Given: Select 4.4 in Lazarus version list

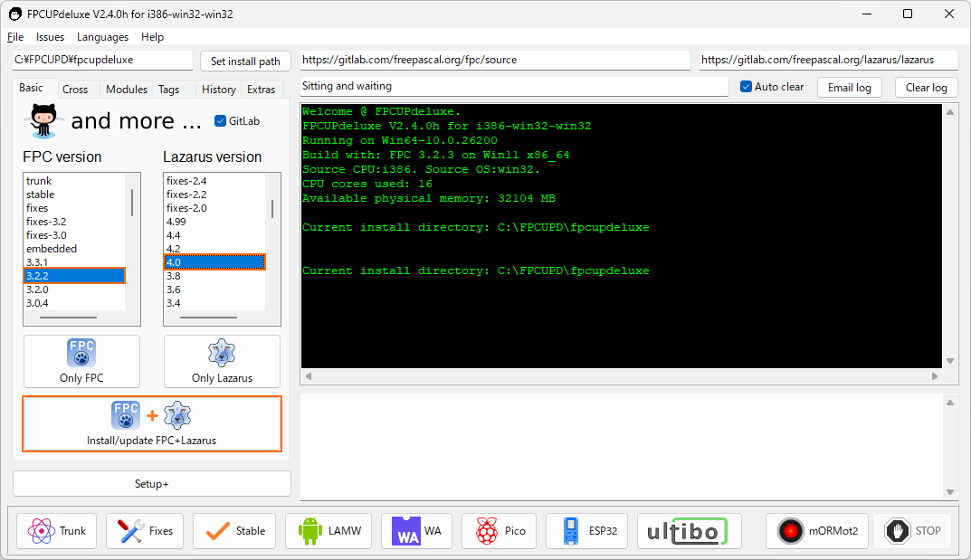Looking at the screenshot, I should point(214,235).
